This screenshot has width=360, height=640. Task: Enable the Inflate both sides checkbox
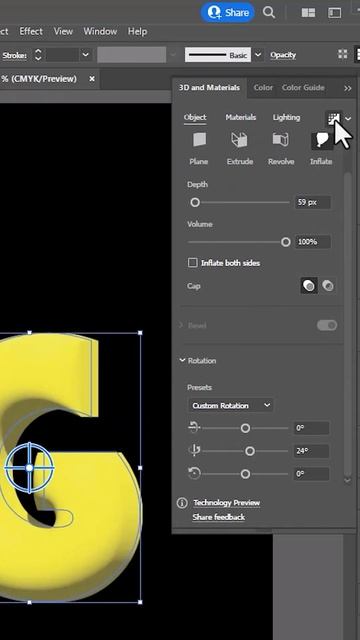192,263
